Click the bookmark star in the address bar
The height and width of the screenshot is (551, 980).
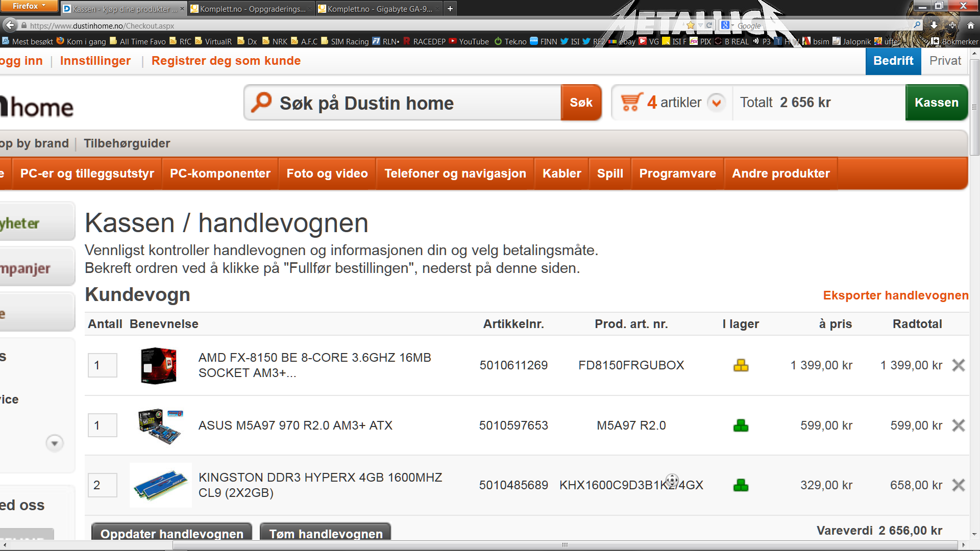[x=691, y=26]
